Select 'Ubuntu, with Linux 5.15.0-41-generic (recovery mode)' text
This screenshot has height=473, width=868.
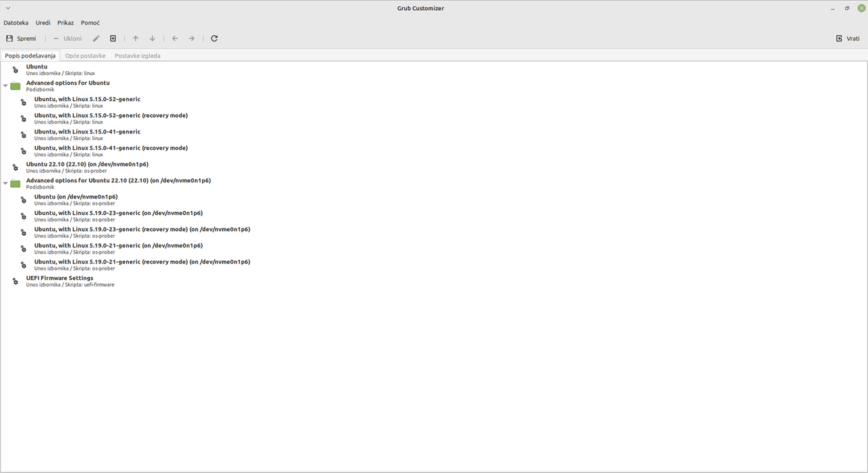tap(111, 148)
